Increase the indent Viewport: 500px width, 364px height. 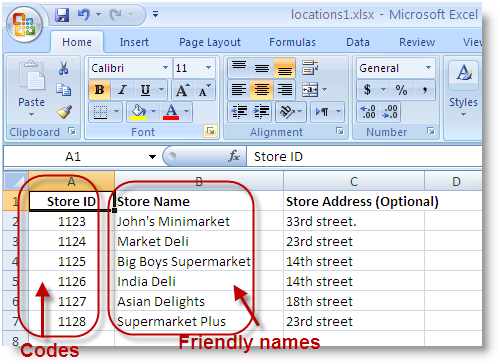click(261, 112)
